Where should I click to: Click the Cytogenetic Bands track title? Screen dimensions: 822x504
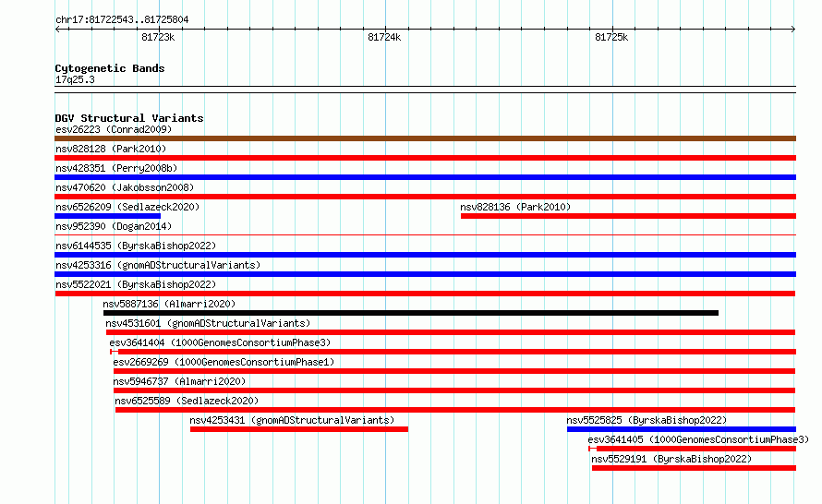(110, 68)
